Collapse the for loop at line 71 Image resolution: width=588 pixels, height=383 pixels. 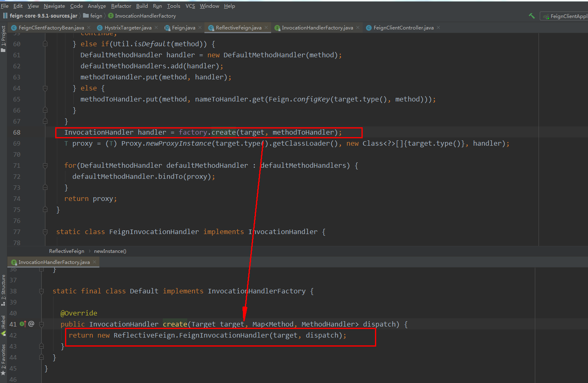[45, 166]
